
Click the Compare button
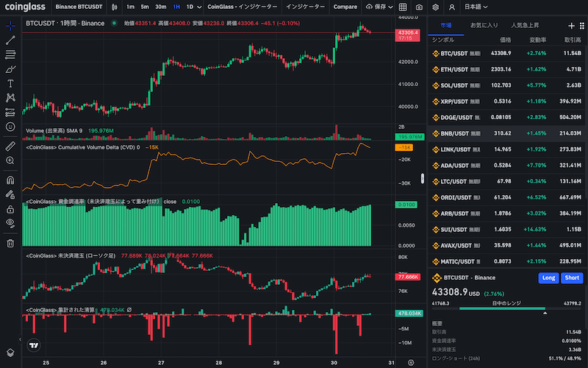click(345, 7)
